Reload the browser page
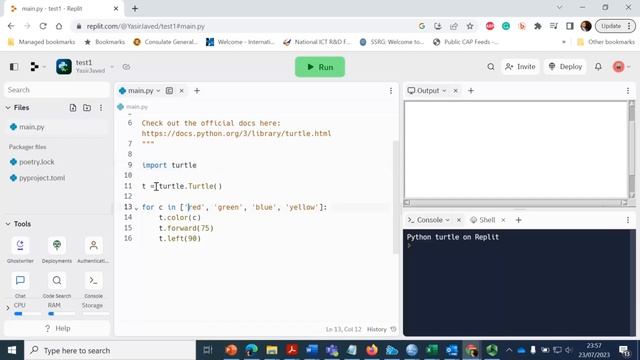Screen dimensions: 640x360 43,26
